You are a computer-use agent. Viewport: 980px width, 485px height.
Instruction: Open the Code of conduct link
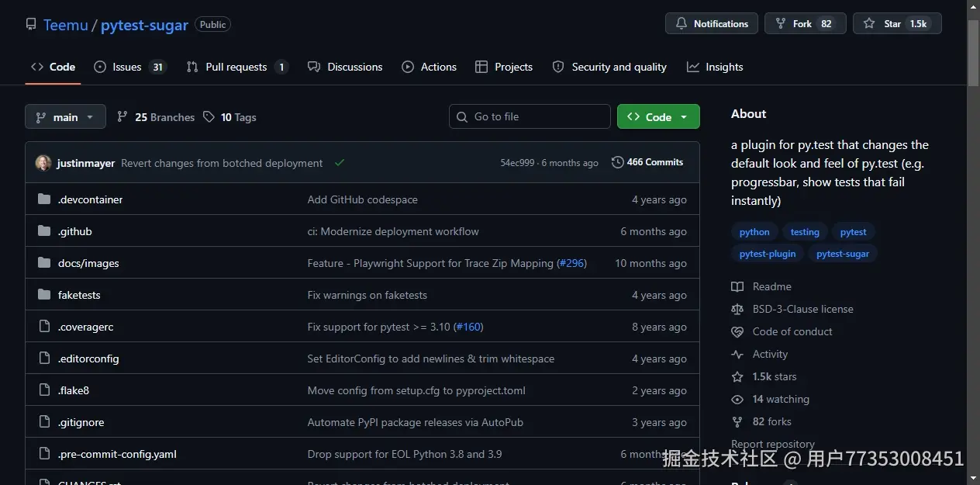point(782,331)
